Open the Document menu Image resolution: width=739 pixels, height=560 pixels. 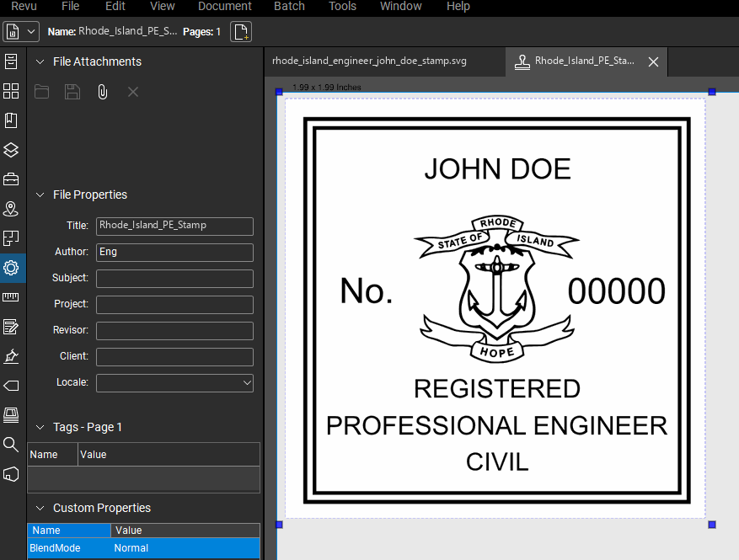[x=225, y=6]
